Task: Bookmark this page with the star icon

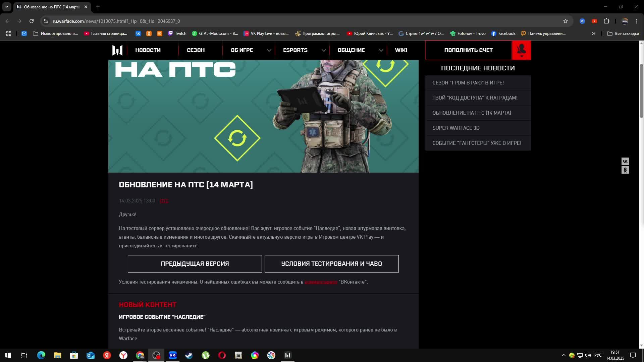Action: [x=566, y=21]
